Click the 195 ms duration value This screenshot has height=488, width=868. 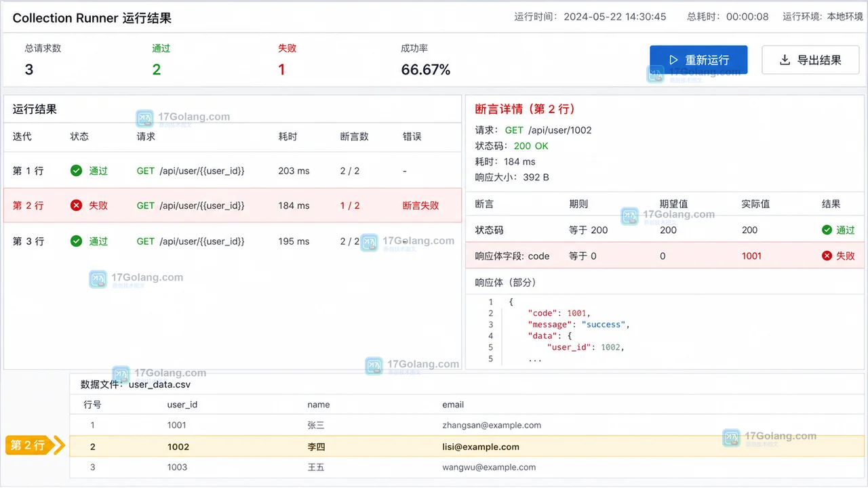294,241
